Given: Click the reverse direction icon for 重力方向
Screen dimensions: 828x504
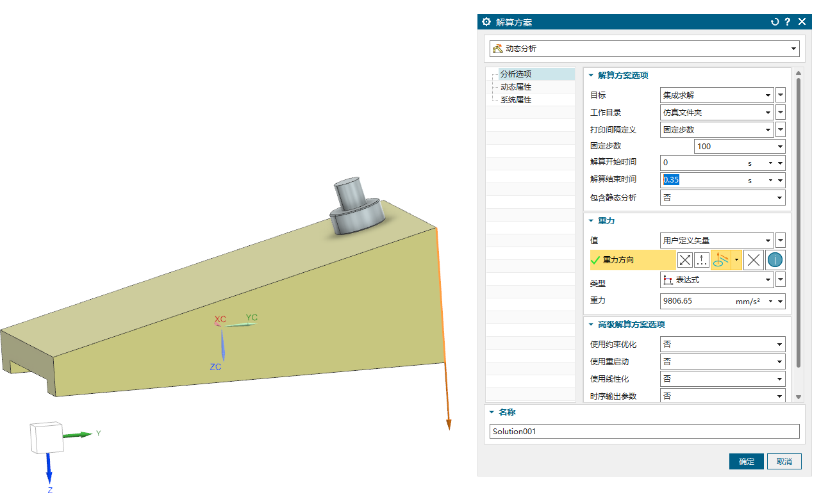Looking at the screenshot, I should [x=685, y=260].
